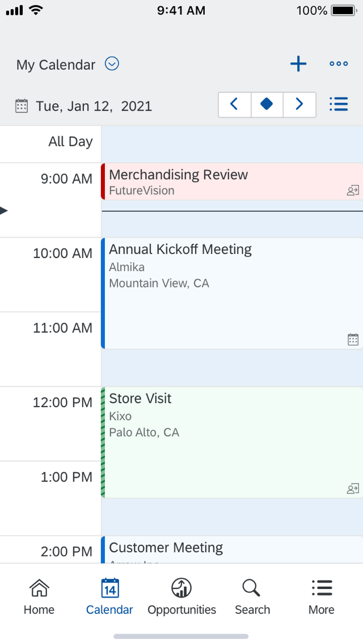The image size is (363, 644).
Task: Jump to today with diamond button
Action: 267,104
